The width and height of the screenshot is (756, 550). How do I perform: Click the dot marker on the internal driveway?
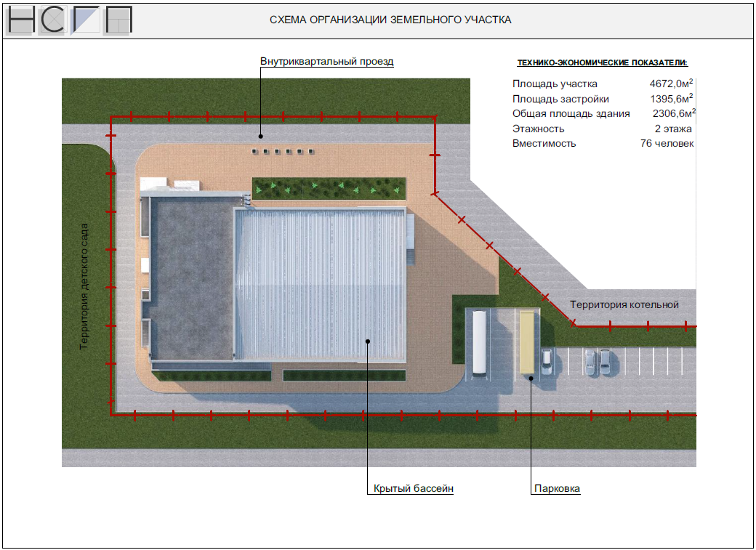pos(260,136)
